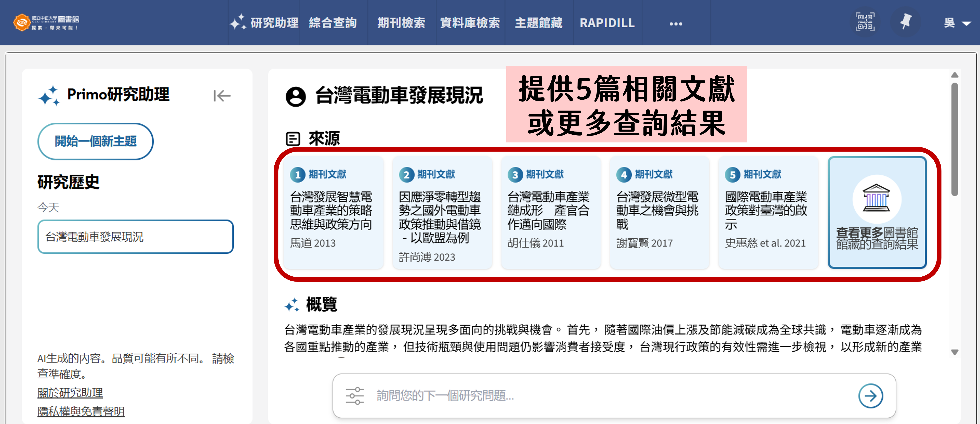Image resolution: width=980 pixels, height=424 pixels.
Task: Click the Primo研究助理 title text
Action: pos(118,94)
